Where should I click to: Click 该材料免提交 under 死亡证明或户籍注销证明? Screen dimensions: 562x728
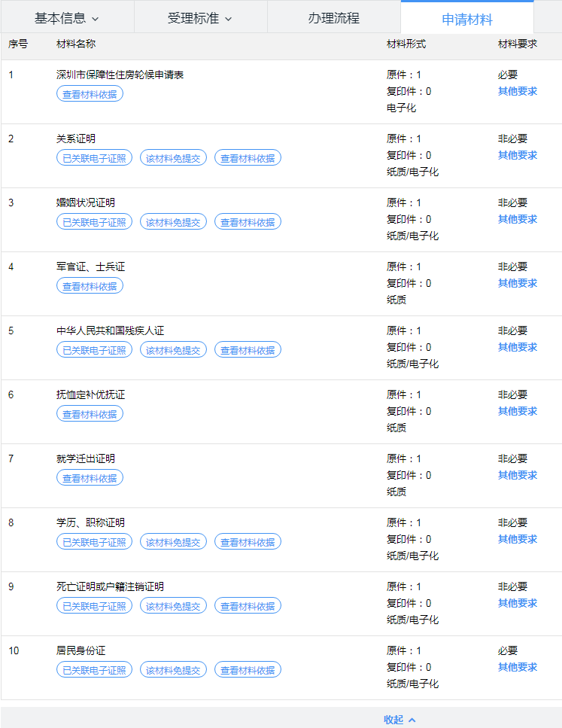click(173, 607)
